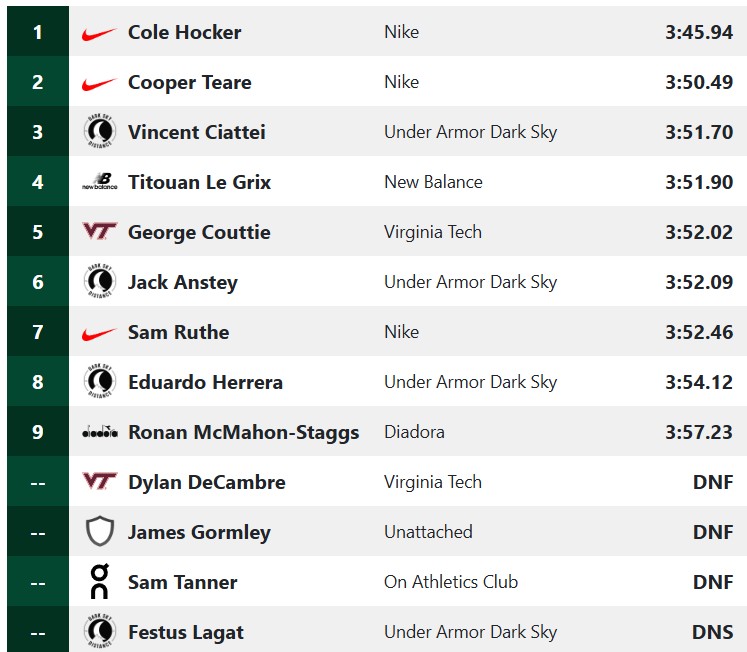747x652 pixels.
Task: Click the On Athletics Club team text
Action: pos(451,582)
